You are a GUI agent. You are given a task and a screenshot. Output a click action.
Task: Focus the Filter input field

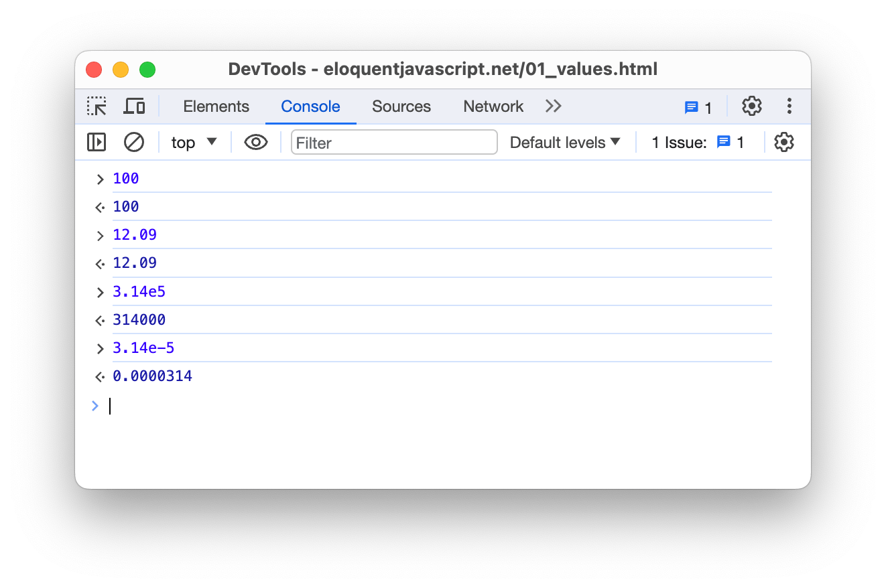[x=394, y=143]
